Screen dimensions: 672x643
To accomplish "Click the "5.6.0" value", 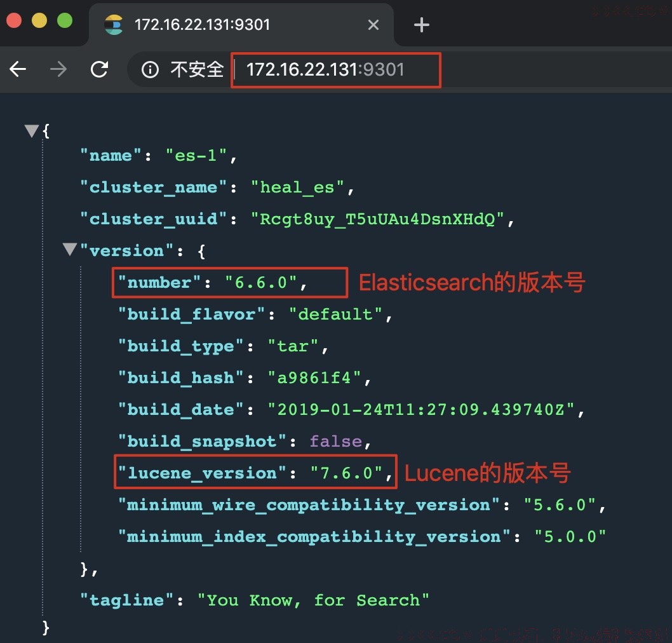I will click(x=560, y=504).
